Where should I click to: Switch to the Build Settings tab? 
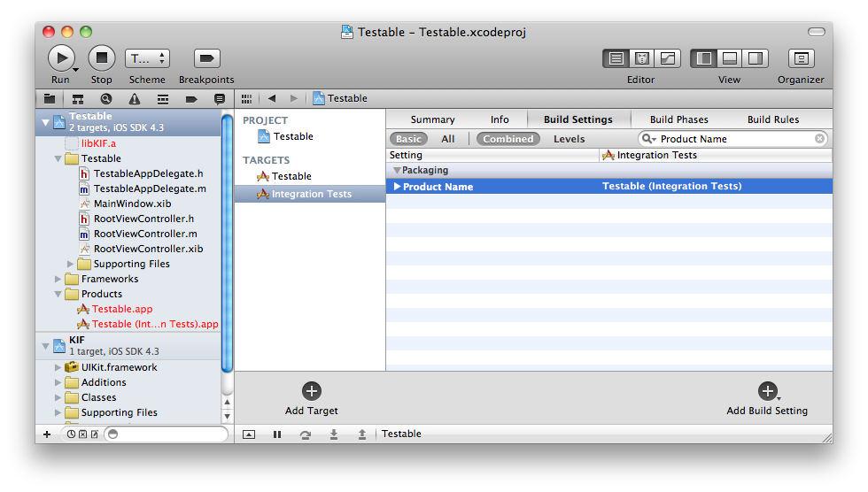point(577,119)
